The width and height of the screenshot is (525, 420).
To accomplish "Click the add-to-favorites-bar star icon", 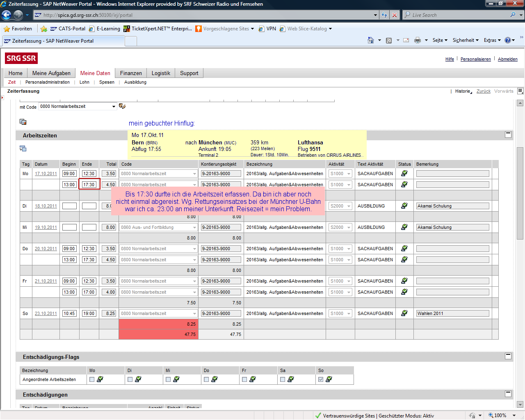I will click(44, 29).
